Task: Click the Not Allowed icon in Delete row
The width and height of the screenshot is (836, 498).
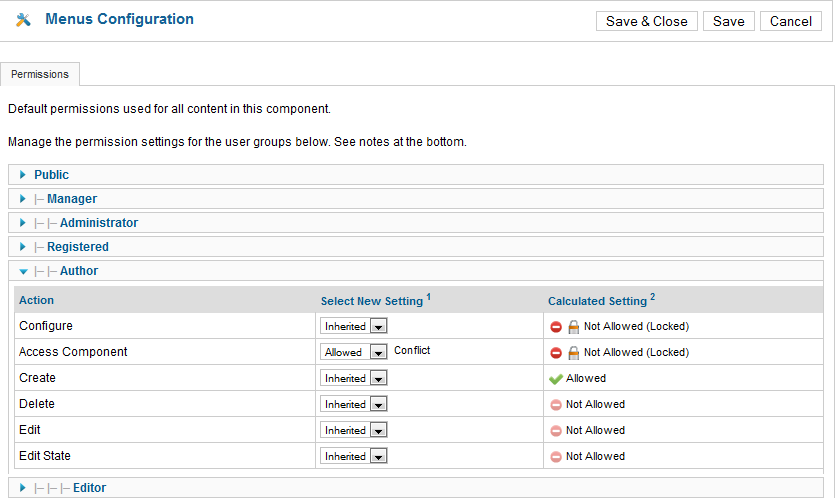Action: 556,405
